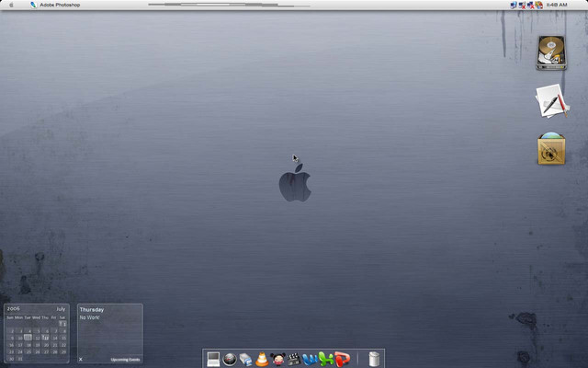Open the cardboard box globe desktop icon

(551, 149)
